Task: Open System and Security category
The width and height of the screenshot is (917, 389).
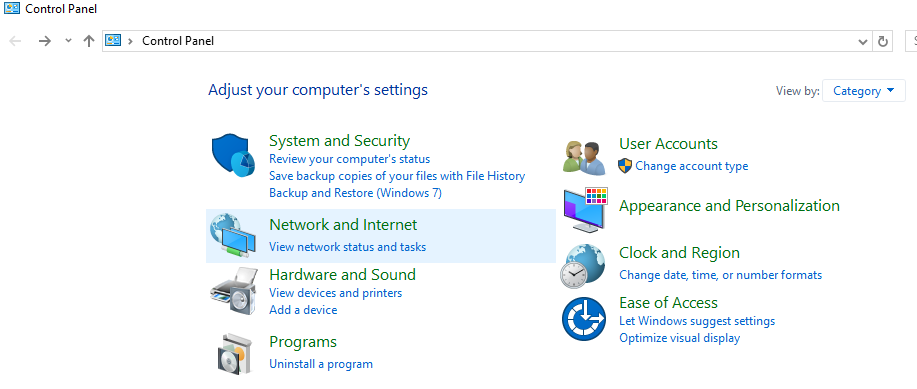Action: pyautogui.click(x=339, y=141)
